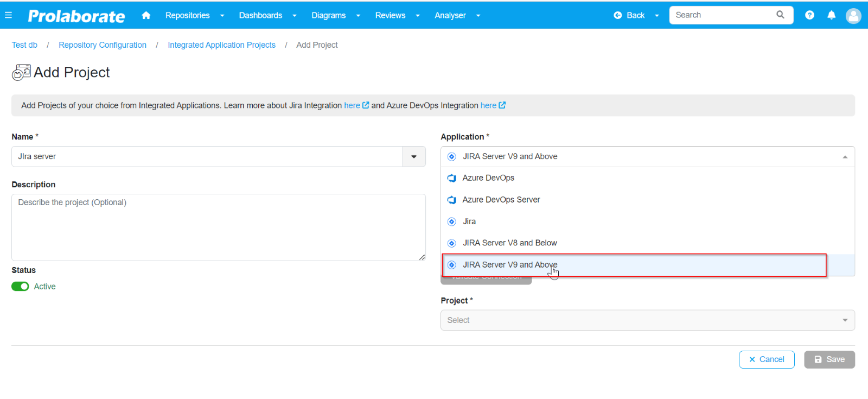Go to home via house icon
This screenshot has height=399, width=868.
(146, 15)
